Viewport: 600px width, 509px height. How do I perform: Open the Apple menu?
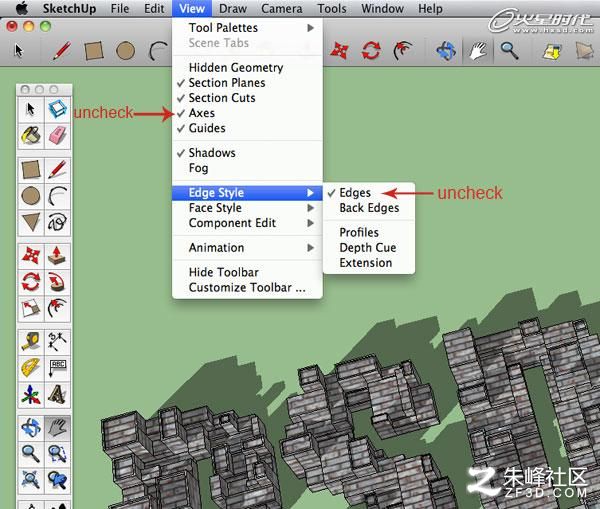tap(22, 8)
